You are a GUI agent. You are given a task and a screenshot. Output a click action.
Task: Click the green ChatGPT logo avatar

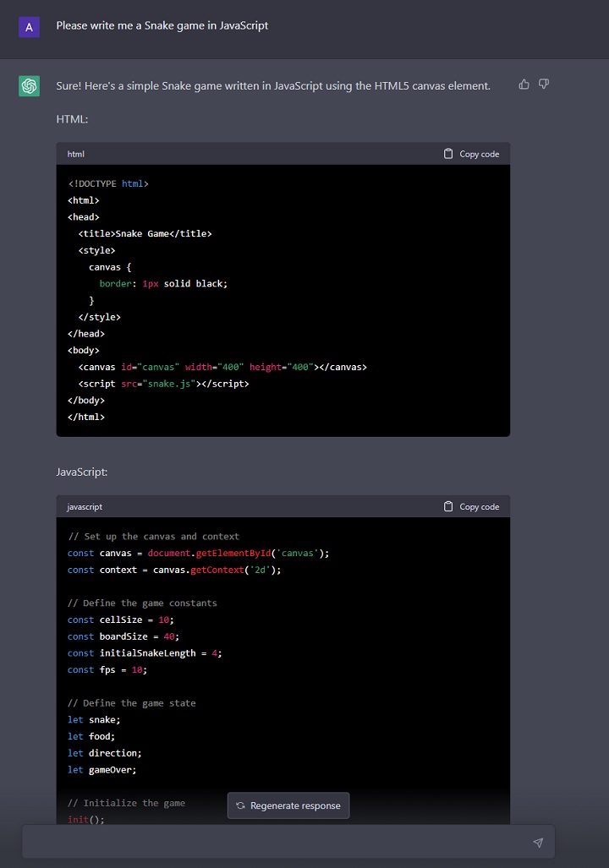click(30, 85)
